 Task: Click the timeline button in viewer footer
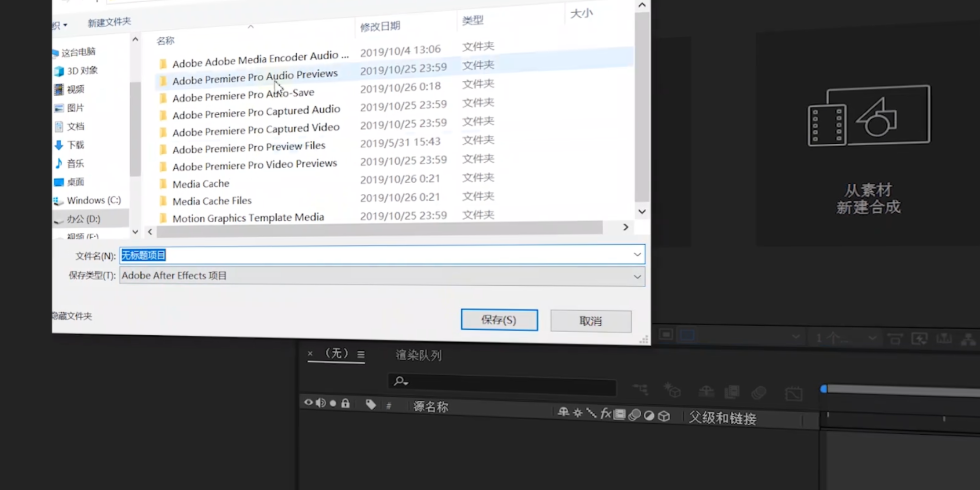point(944,338)
